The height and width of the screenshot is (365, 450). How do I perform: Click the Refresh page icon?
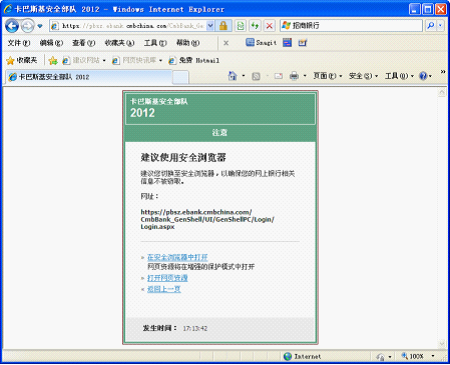click(255, 26)
